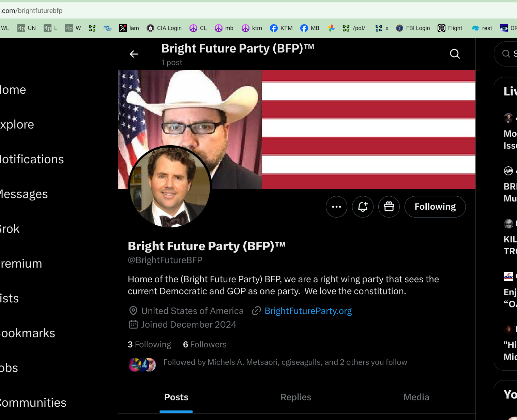Click the followed-by avatars cluster
This screenshot has width=517, height=420.
142,365
